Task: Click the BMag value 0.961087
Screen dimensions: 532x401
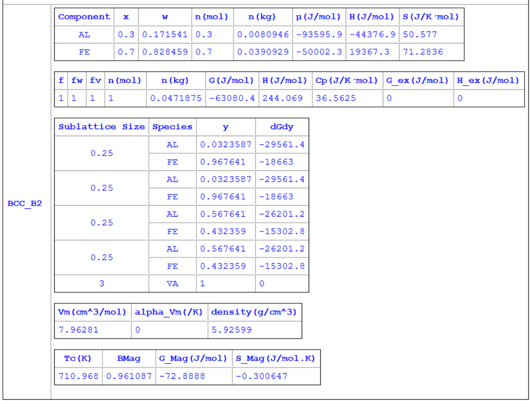Action: pyautogui.click(x=129, y=376)
